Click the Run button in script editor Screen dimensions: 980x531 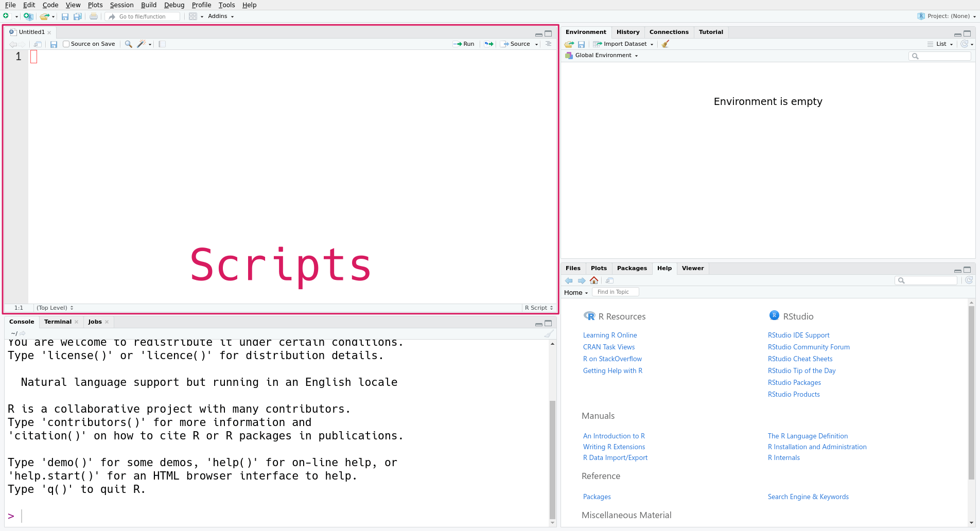pos(464,44)
